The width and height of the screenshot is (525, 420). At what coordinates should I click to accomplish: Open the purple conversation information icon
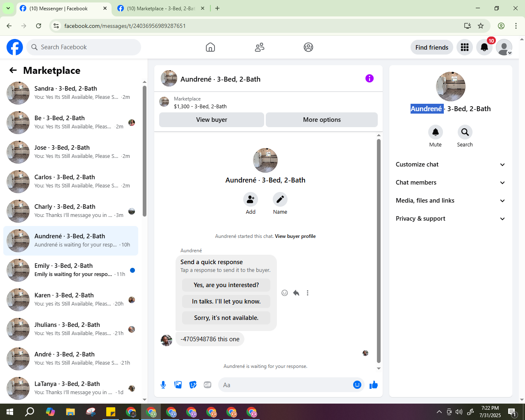370,78
